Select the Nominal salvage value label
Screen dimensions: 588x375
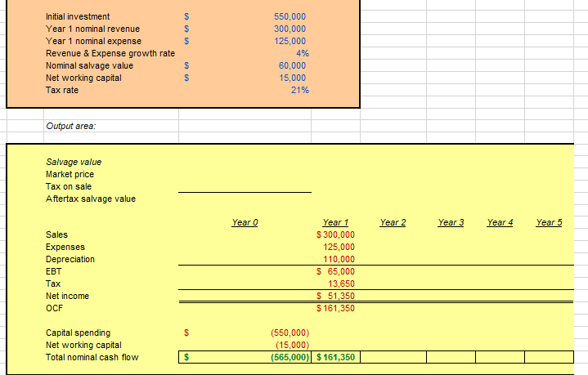89,65
